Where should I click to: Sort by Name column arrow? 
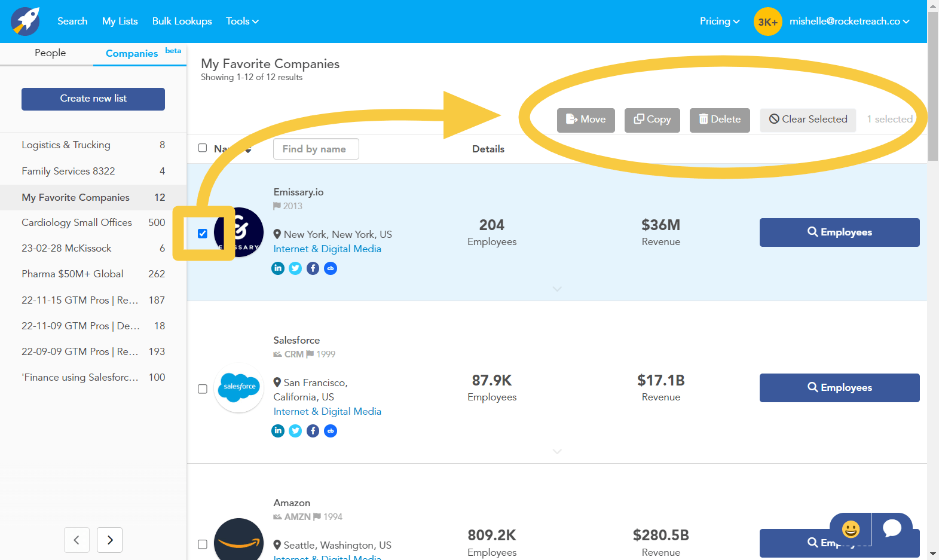click(248, 150)
